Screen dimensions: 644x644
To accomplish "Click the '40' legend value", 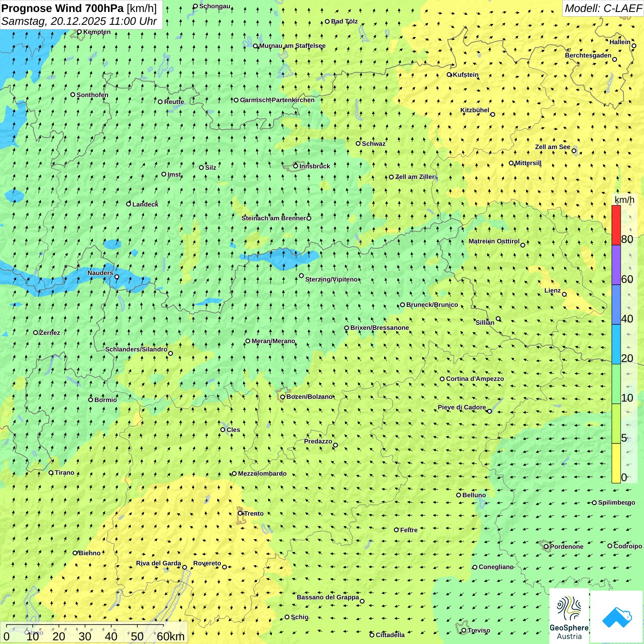I will (627, 318).
